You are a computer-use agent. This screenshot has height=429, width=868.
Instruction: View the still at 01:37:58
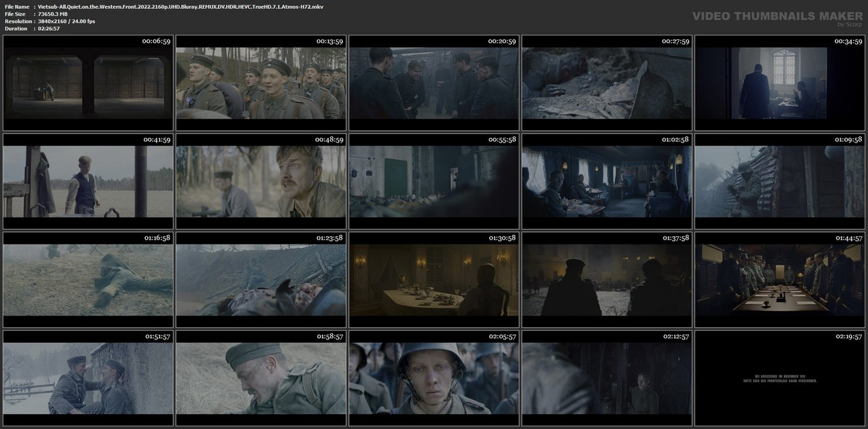pyautogui.click(x=607, y=280)
